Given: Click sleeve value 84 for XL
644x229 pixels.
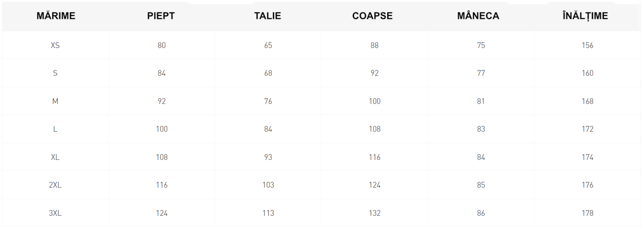Looking at the screenshot, I should click(x=481, y=157).
